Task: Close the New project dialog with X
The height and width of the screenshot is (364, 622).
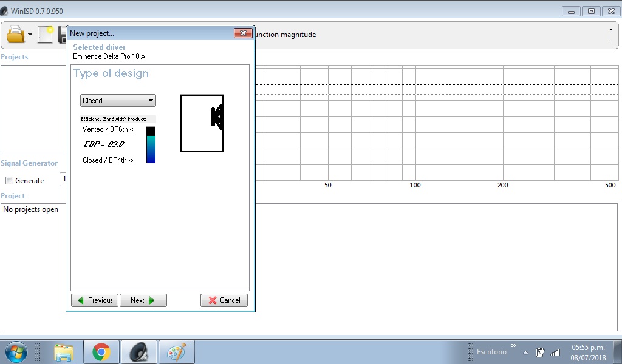Action: click(x=243, y=33)
